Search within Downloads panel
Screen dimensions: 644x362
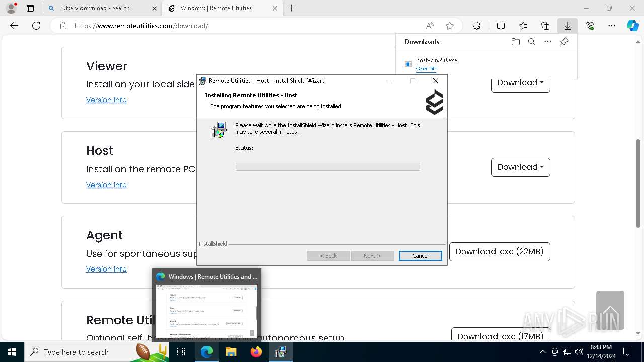click(532, 42)
